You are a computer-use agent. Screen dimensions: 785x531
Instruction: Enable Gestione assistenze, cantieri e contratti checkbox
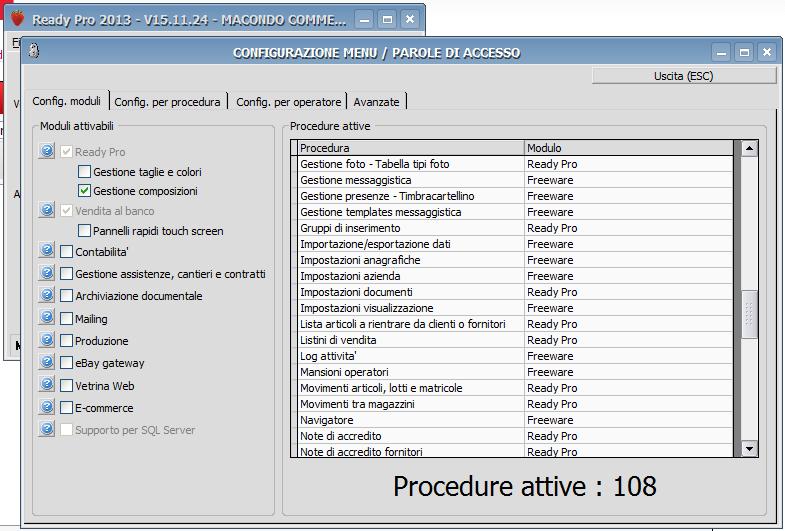(x=66, y=274)
